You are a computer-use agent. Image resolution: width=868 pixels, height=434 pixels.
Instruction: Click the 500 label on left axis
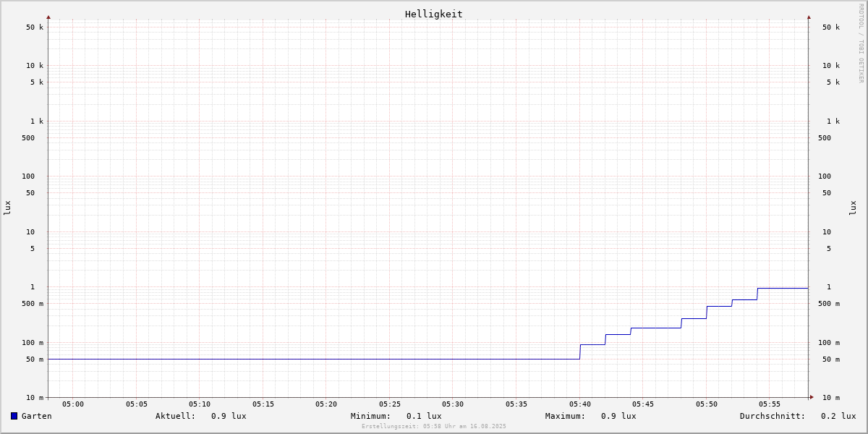28,138
